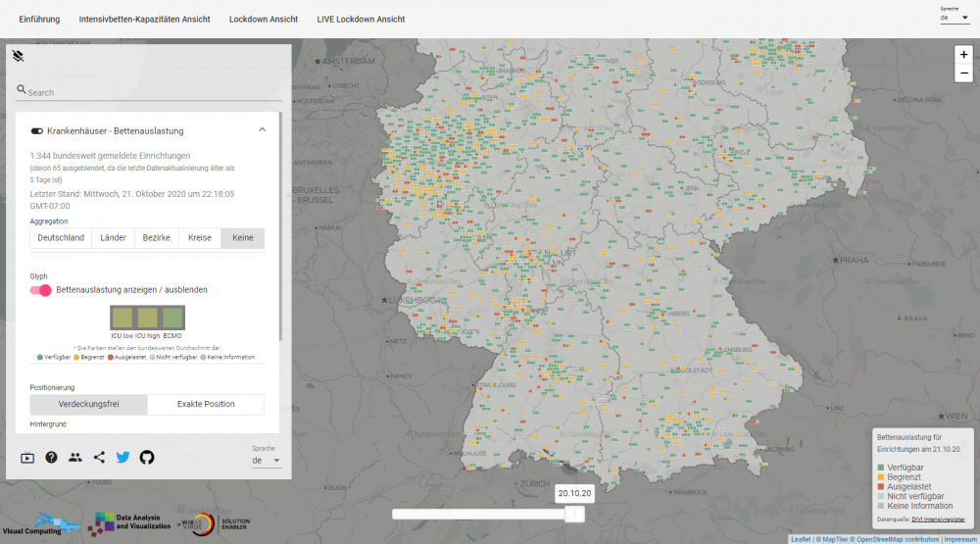Click the Search input field
980x544 pixels.
[x=152, y=92]
